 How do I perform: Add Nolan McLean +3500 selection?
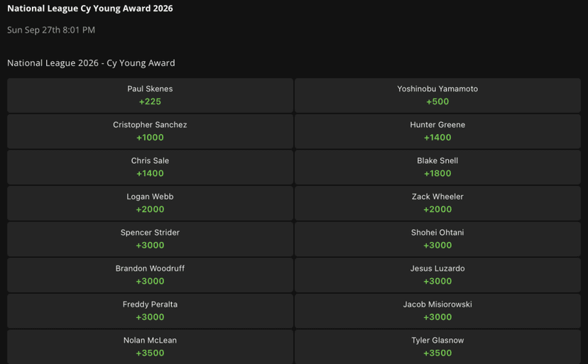coord(150,346)
